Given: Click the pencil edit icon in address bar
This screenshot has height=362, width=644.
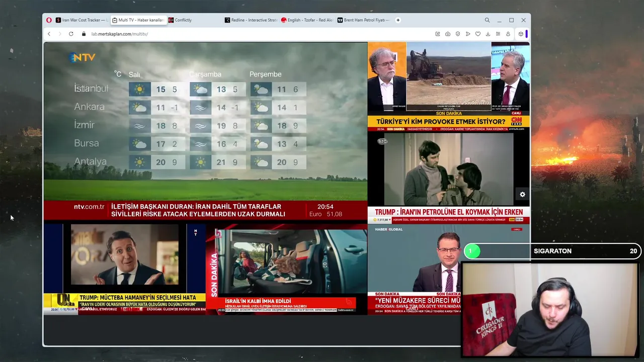Looking at the screenshot, I should tap(438, 34).
